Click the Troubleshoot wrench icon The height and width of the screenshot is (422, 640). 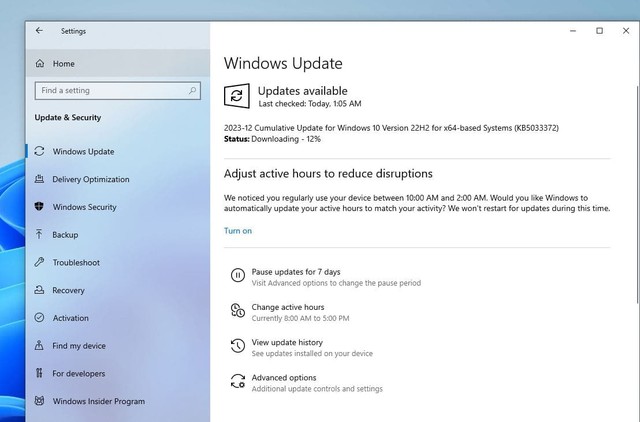(x=39, y=262)
